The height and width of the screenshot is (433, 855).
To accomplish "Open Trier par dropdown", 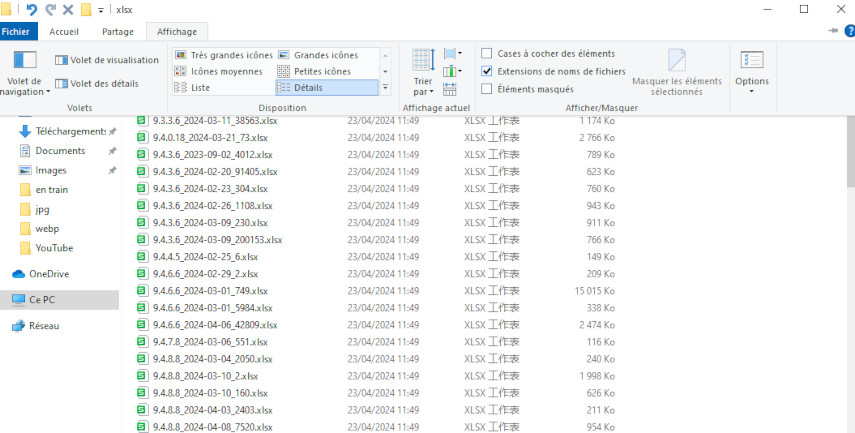I will pos(423,73).
